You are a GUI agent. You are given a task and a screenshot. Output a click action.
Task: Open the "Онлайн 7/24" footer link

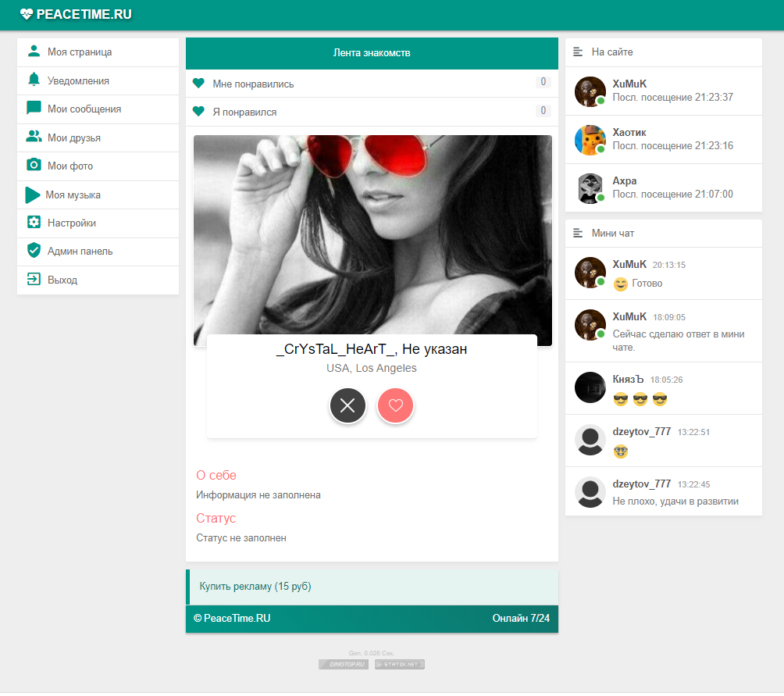click(521, 619)
